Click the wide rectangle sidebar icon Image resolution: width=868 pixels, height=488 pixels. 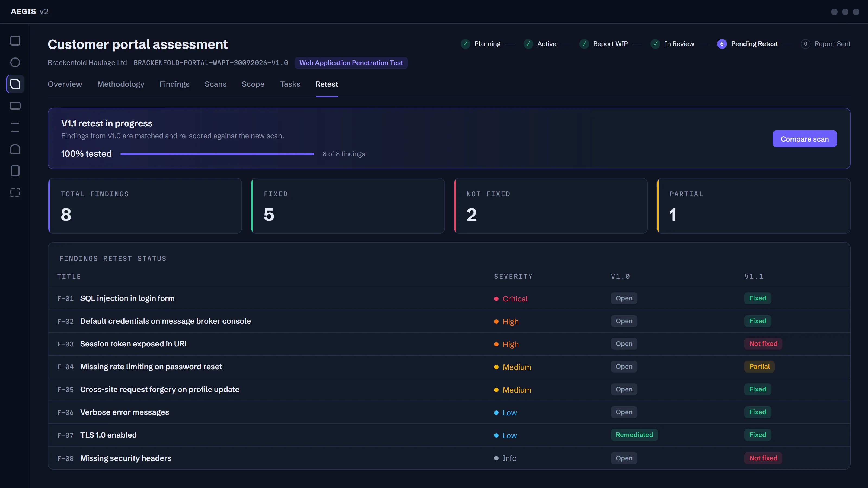pyautogui.click(x=15, y=106)
